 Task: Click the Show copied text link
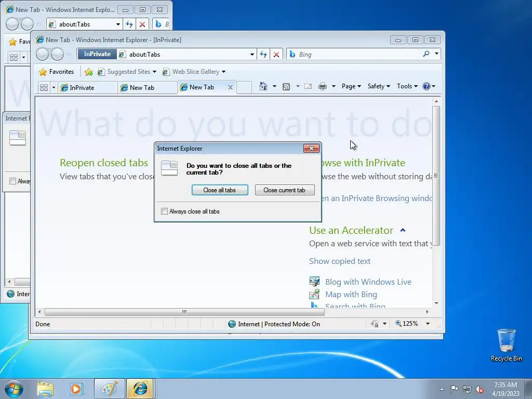[340, 261]
